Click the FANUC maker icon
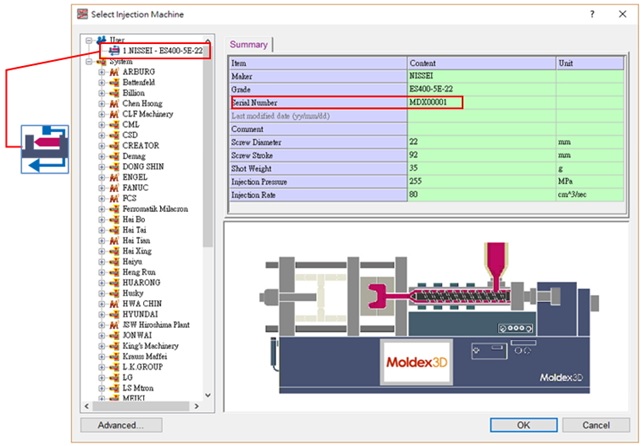The height and width of the screenshot is (446, 643). pyautogui.click(x=114, y=188)
